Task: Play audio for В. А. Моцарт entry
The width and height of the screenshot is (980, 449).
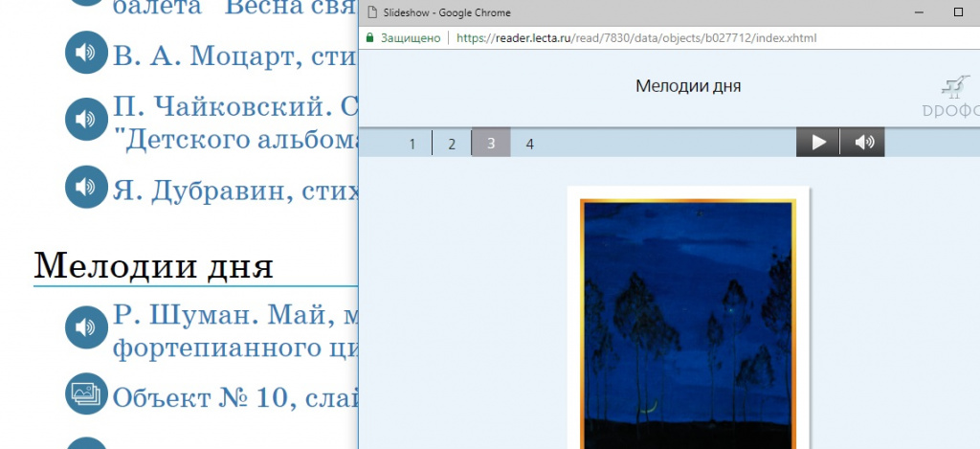Action: tap(86, 52)
